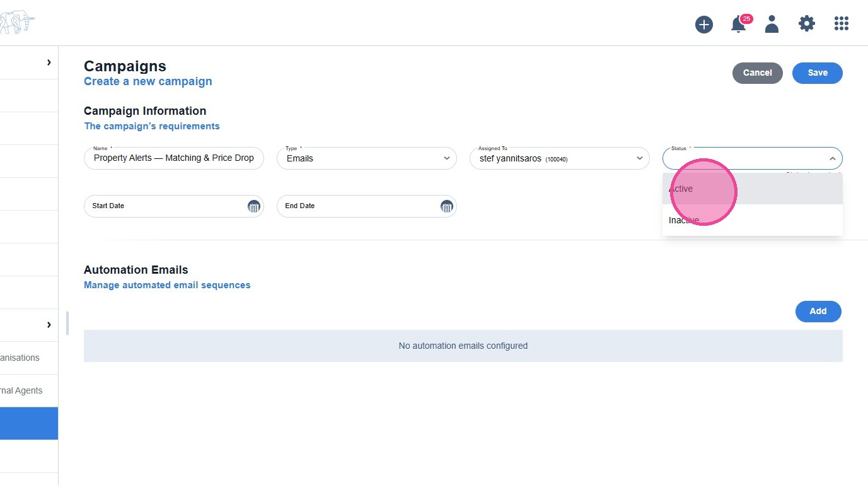Click the Cancel button
The width and height of the screenshot is (868, 485).
click(x=758, y=73)
